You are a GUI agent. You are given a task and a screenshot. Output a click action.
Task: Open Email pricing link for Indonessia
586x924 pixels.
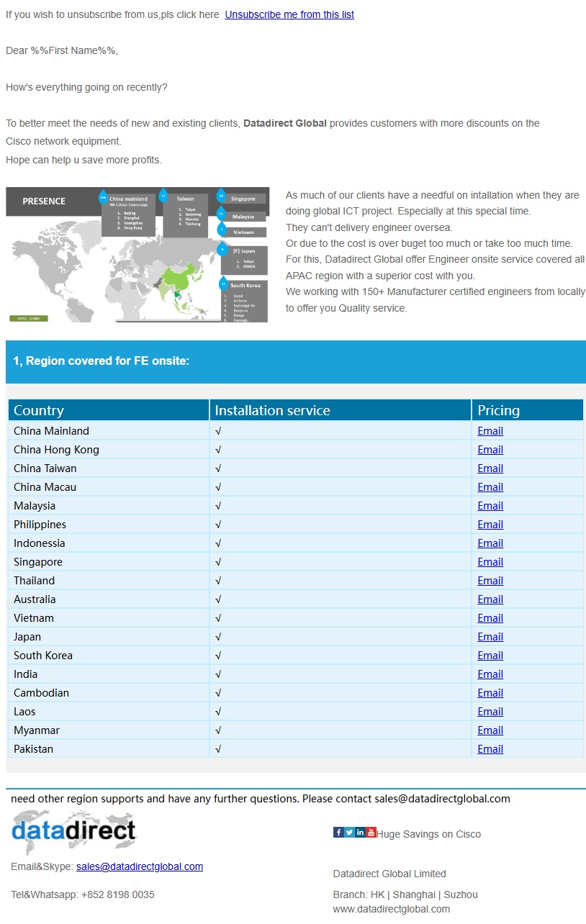(x=490, y=543)
